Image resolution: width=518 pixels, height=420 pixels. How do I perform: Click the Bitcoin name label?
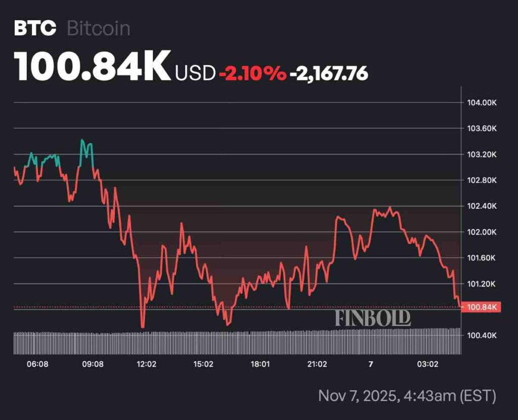click(99, 28)
